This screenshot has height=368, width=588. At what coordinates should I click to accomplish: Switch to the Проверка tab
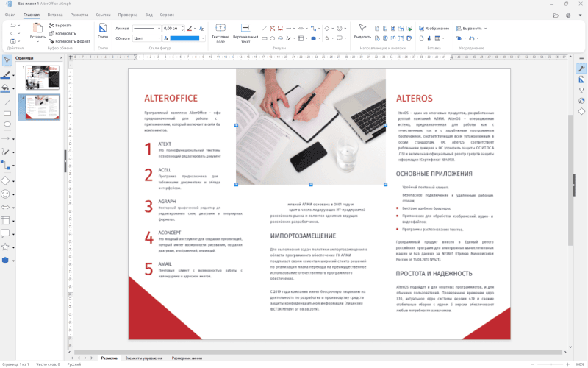point(128,15)
